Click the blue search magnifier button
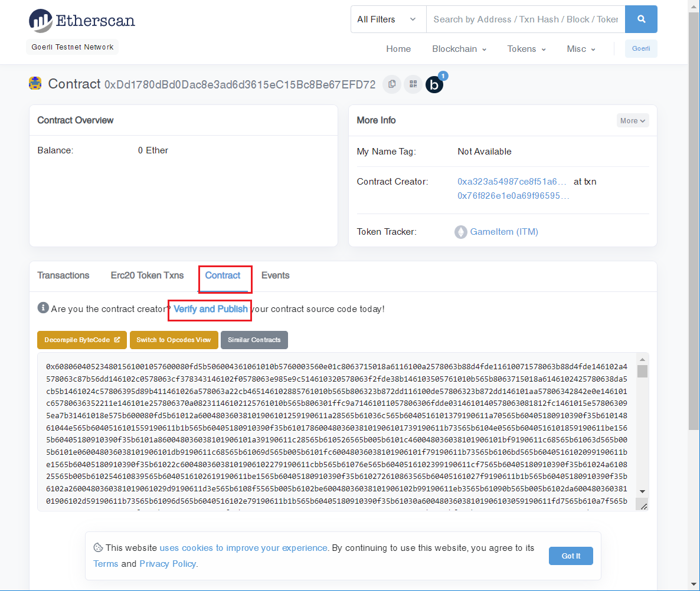 641,19
